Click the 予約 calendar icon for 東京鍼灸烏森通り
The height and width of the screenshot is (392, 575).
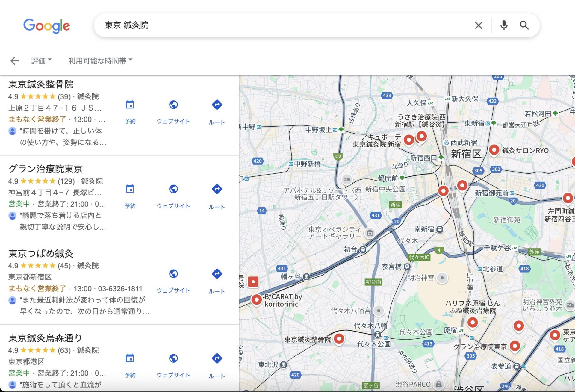pos(130,358)
